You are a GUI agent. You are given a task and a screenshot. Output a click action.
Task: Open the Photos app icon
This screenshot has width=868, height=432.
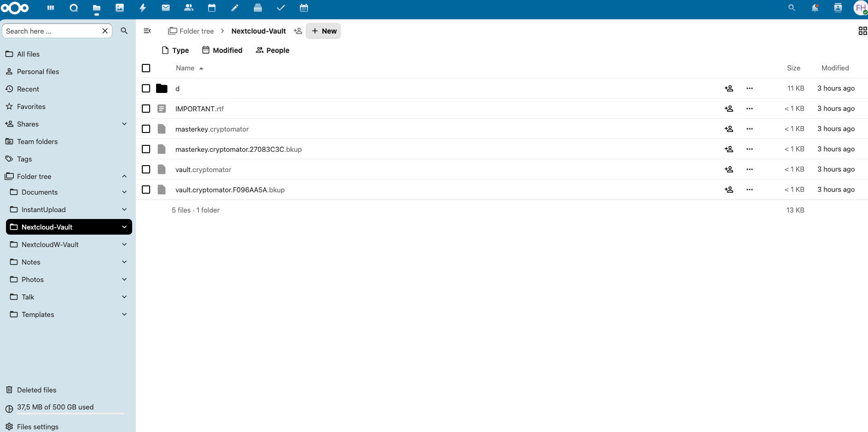click(x=120, y=8)
